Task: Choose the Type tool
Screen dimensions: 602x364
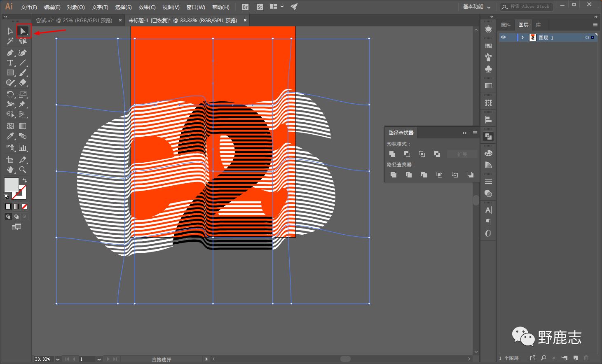Action: coord(10,63)
